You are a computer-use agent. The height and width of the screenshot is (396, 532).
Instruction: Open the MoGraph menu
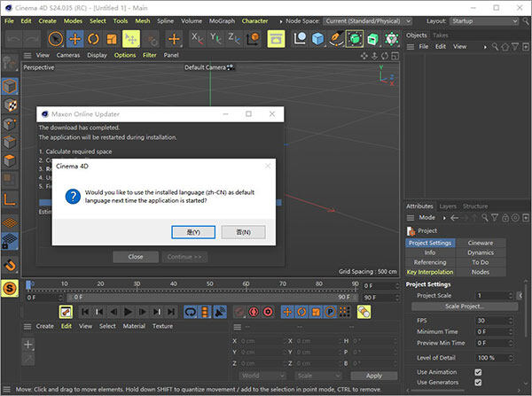point(222,19)
